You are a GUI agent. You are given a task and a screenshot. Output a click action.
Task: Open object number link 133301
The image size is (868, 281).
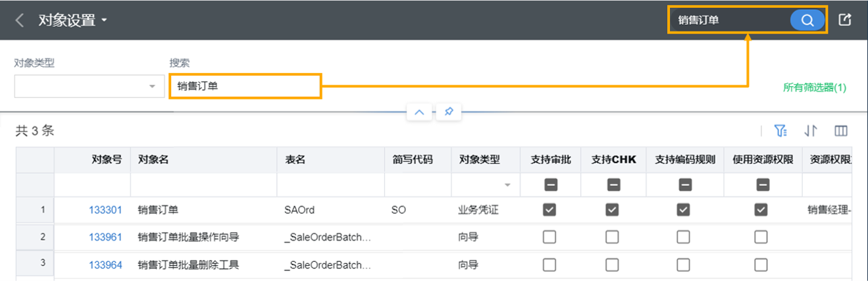point(105,210)
